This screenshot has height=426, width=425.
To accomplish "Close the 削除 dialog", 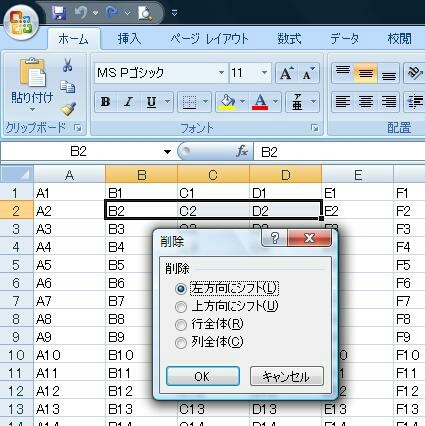I will pos(309,238).
